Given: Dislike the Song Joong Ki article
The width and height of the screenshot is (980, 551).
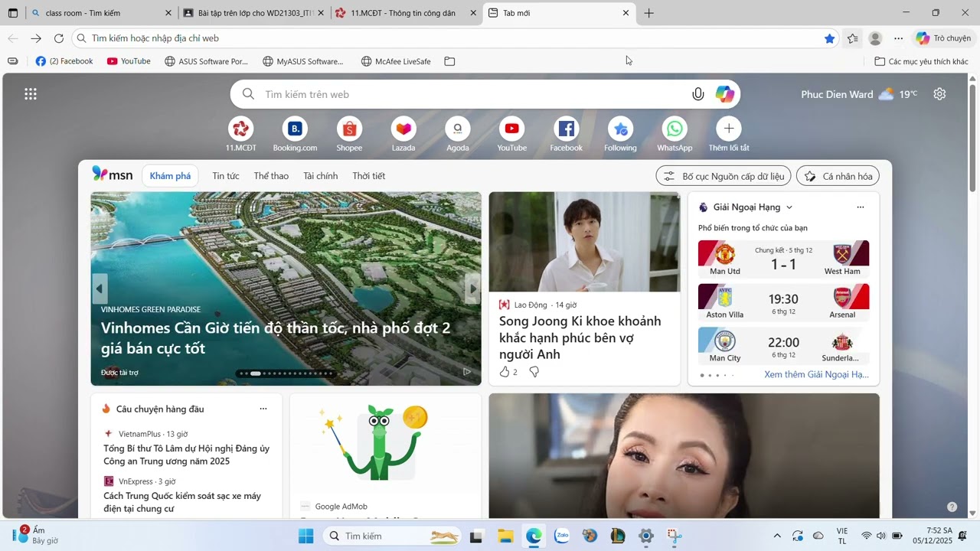Looking at the screenshot, I should pyautogui.click(x=534, y=372).
